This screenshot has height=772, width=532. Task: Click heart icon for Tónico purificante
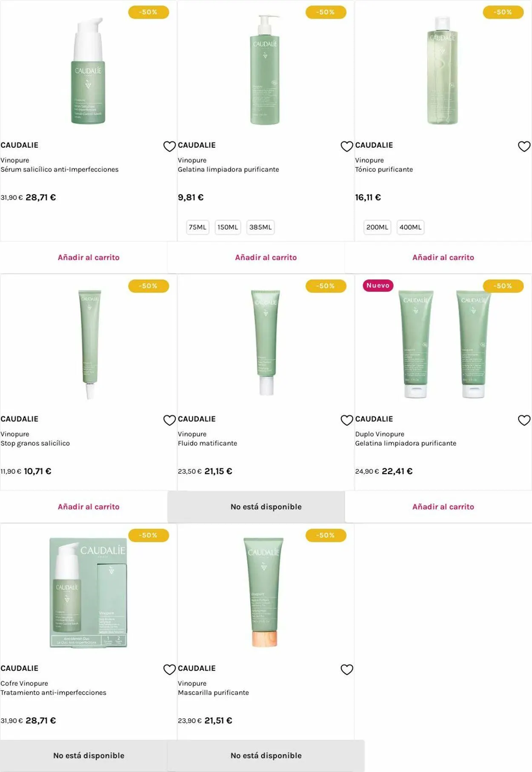pyautogui.click(x=524, y=146)
